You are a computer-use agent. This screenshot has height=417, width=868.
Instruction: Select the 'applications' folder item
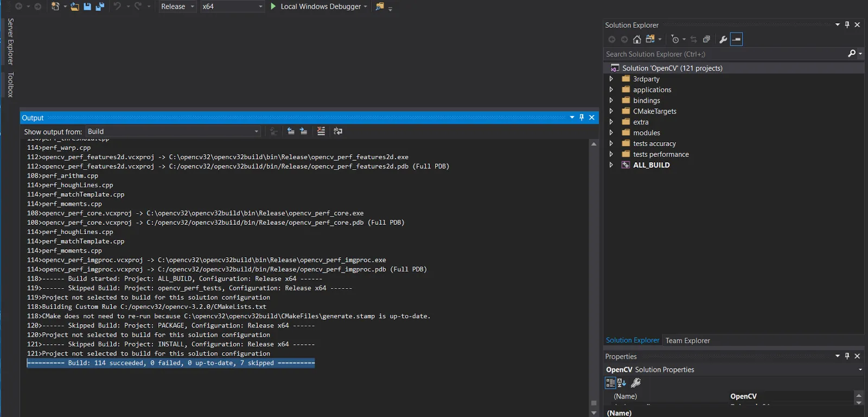pyautogui.click(x=652, y=90)
